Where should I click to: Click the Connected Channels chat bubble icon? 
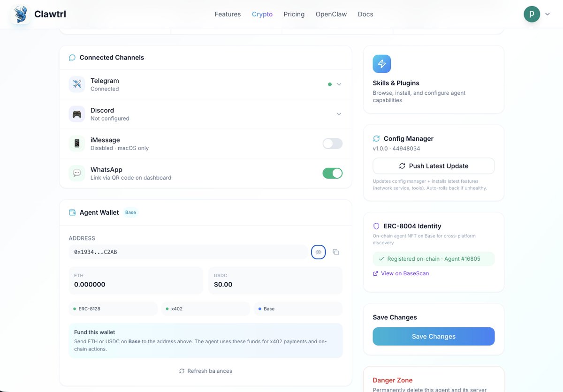[x=72, y=58]
